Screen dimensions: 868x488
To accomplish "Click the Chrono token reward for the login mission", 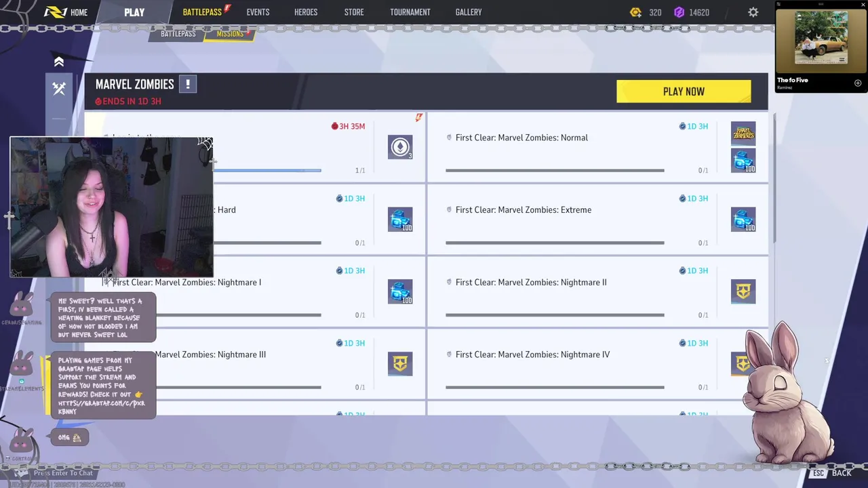I will (400, 147).
